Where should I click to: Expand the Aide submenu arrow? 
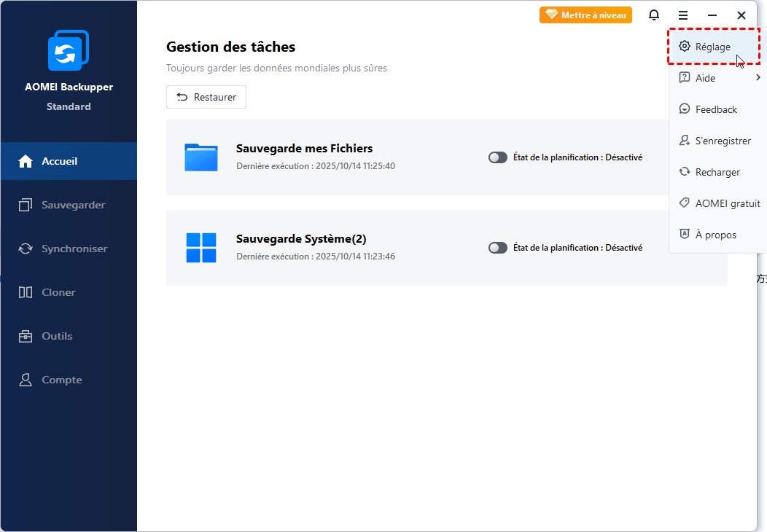coord(758,78)
